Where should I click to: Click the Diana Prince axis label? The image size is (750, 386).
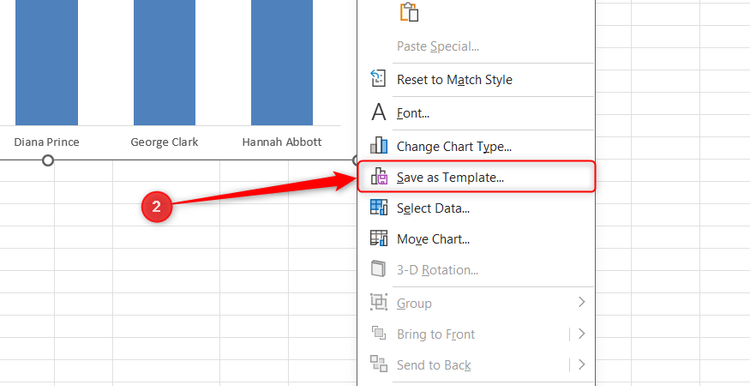click(x=47, y=142)
